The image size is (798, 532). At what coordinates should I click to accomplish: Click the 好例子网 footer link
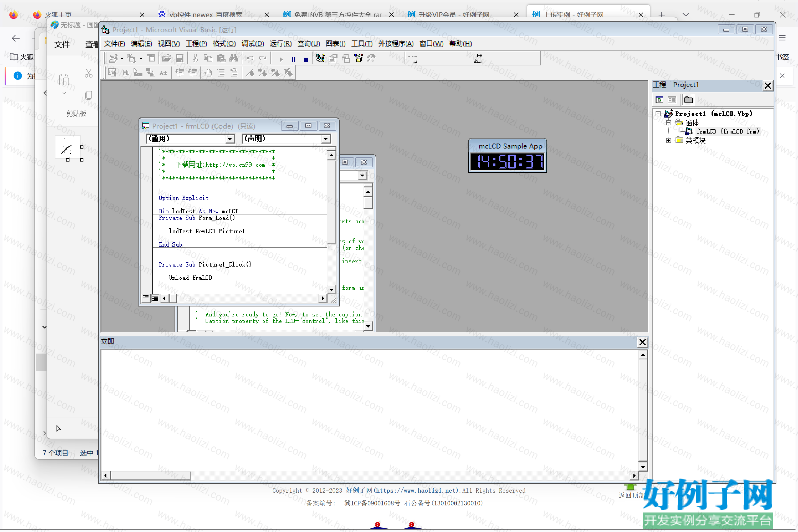point(402,490)
